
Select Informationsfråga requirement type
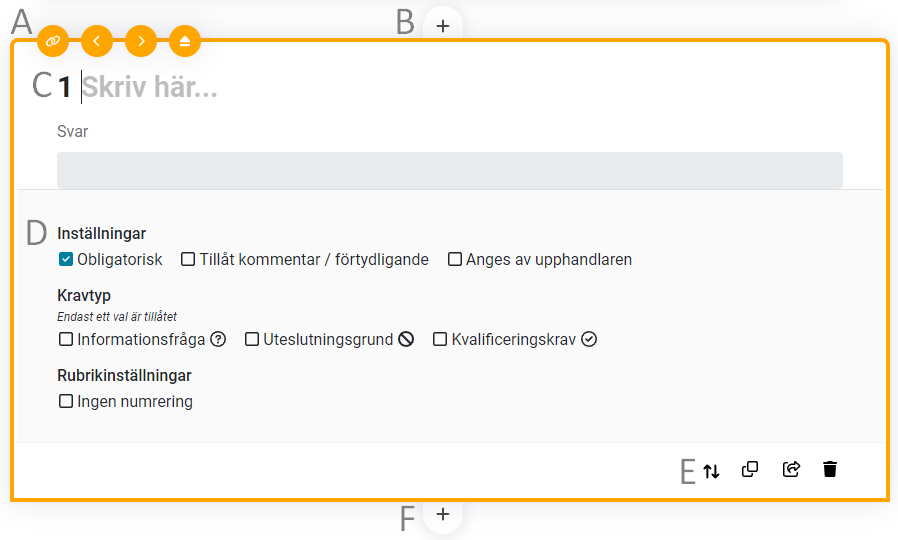click(66, 340)
